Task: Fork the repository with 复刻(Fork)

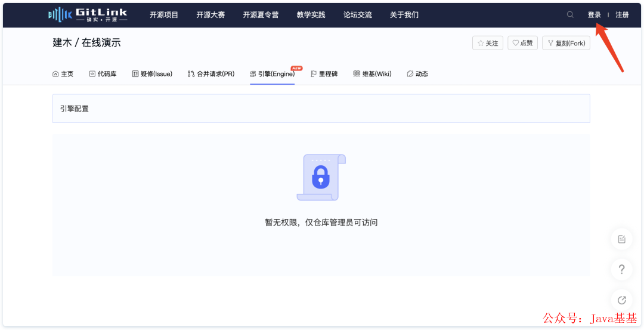Action: (566, 43)
